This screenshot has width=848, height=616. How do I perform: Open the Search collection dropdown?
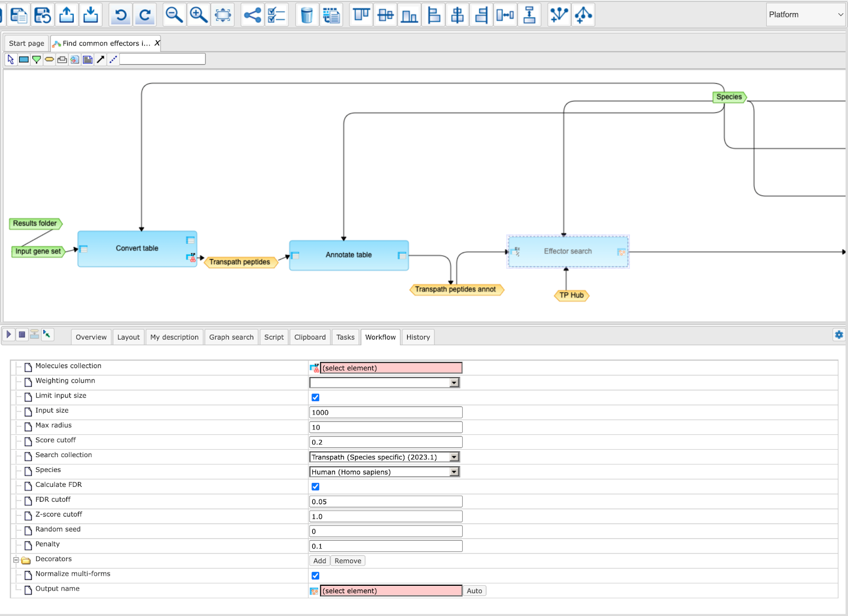[x=385, y=457]
